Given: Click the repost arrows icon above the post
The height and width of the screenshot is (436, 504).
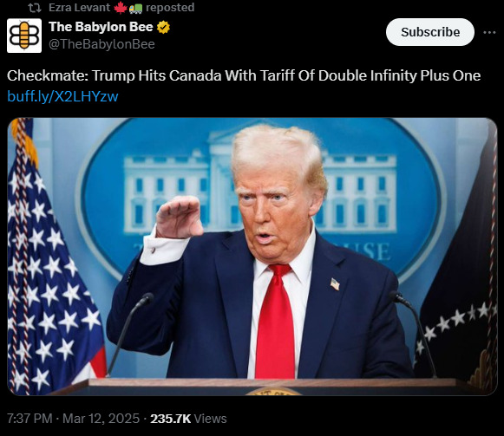Looking at the screenshot, I should tap(35, 8).
